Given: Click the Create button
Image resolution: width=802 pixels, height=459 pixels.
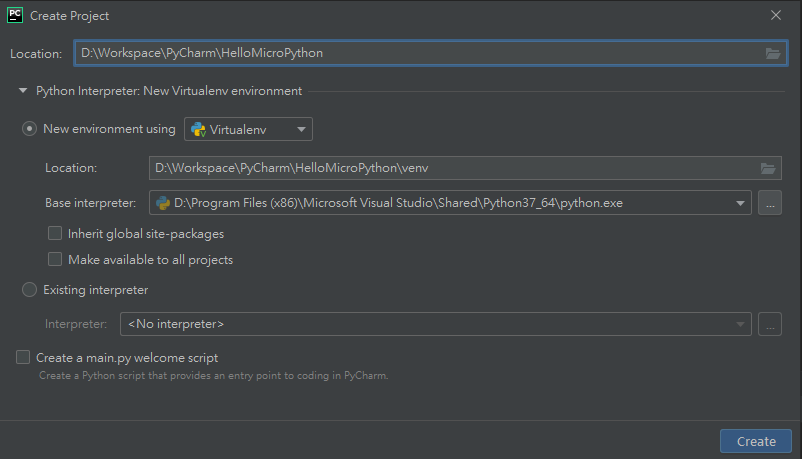Looking at the screenshot, I should click(756, 441).
